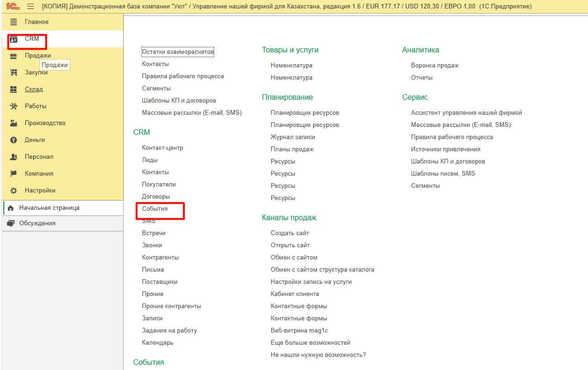
Task: Open Шаблоны писем, SMS link
Action: click(x=443, y=174)
